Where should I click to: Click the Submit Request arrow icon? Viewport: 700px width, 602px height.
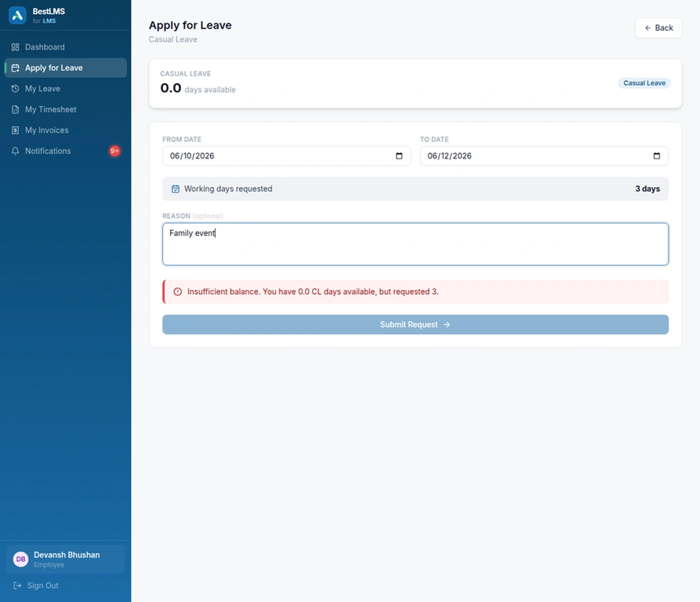pyautogui.click(x=447, y=324)
